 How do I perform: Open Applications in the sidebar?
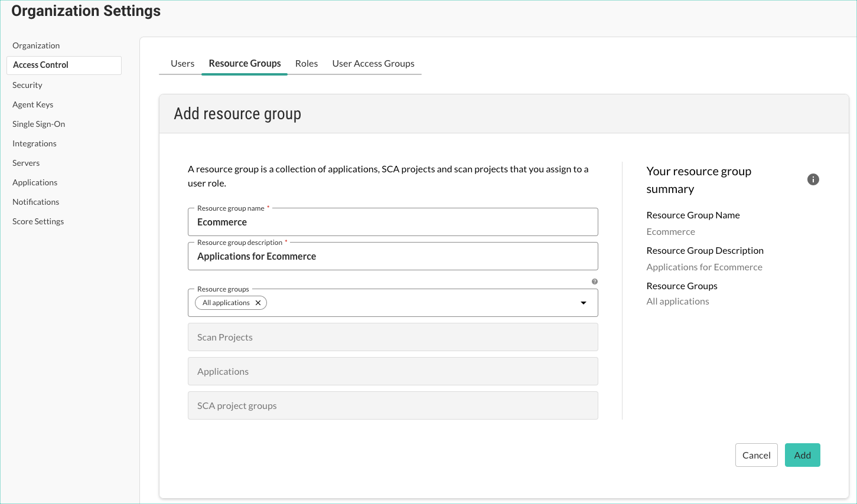pyautogui.click(x=35, y=182)
